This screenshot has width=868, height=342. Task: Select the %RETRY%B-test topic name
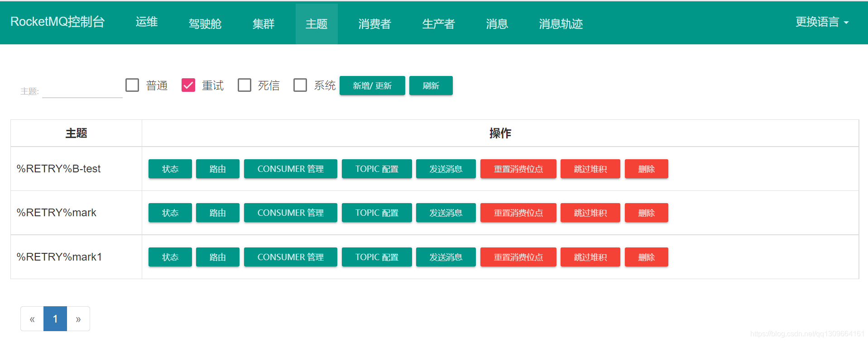pos(59,169)
